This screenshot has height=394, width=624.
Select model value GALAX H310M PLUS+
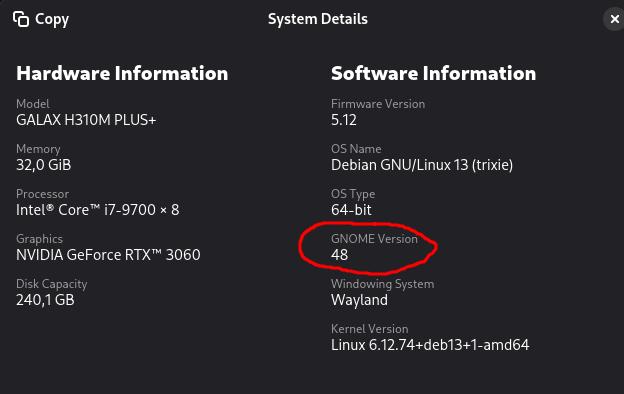pyautogui.click(x=86, y=120)
